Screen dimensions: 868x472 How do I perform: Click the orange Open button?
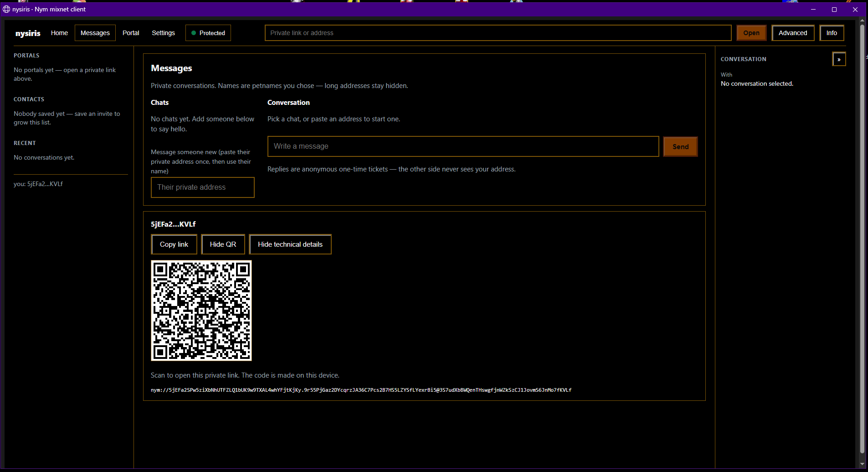click(751, 33)
